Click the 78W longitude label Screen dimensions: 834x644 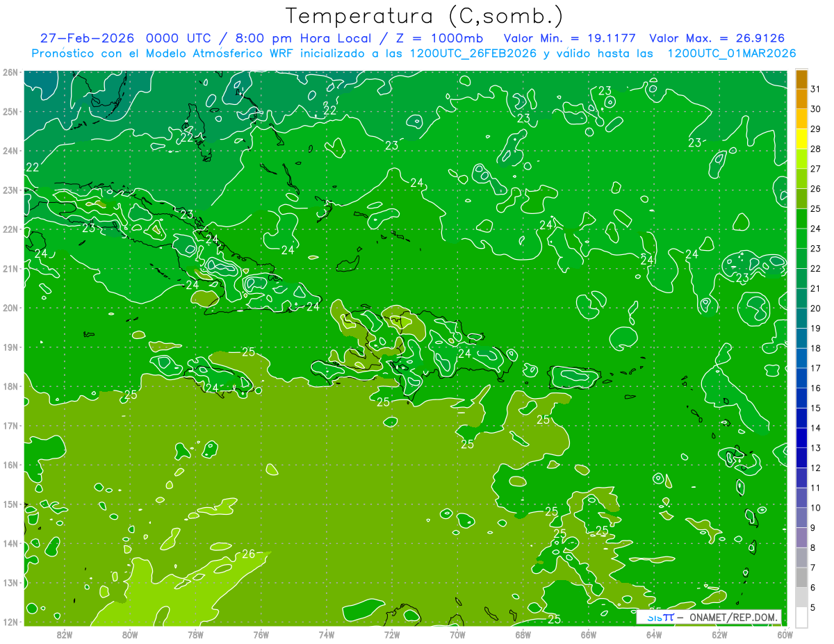pyautogui.click(x=195, y=635)
